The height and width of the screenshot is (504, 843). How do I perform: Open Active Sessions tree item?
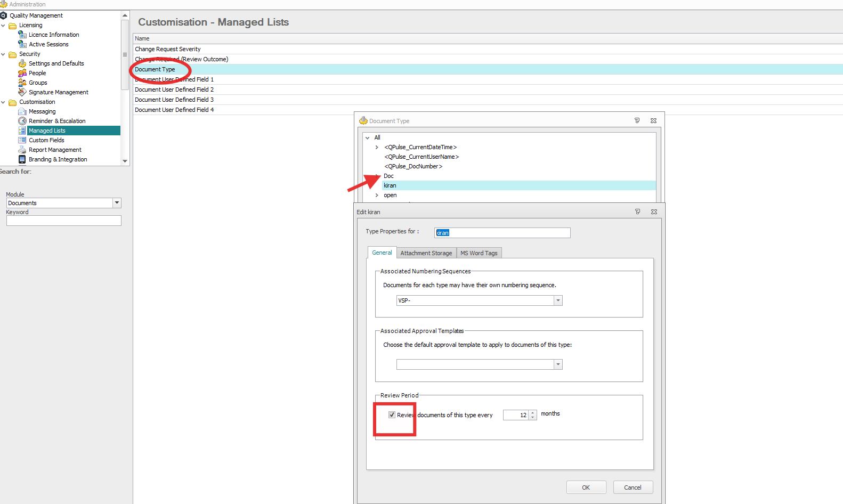pyautogui.click(x=48, y=44)
